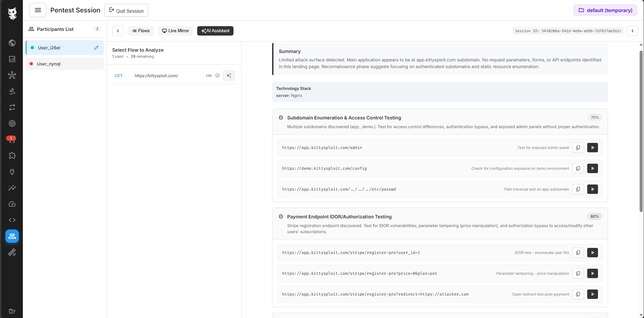Select the network sitemap icon

click(x=12, y=75)
